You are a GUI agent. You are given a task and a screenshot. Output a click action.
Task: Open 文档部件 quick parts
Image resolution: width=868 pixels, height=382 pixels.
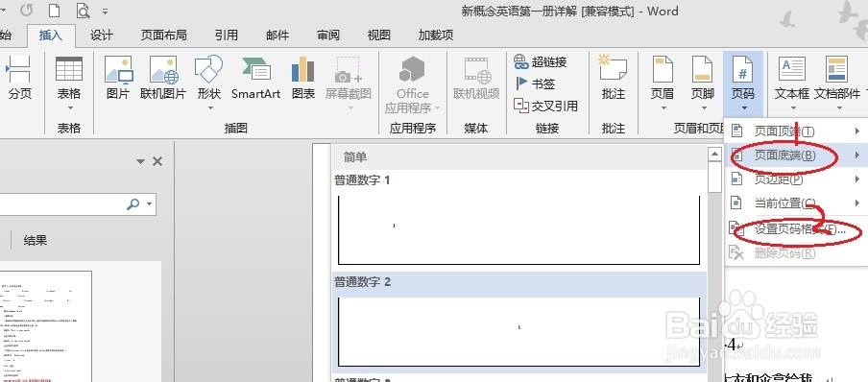[x=836, y=84]
